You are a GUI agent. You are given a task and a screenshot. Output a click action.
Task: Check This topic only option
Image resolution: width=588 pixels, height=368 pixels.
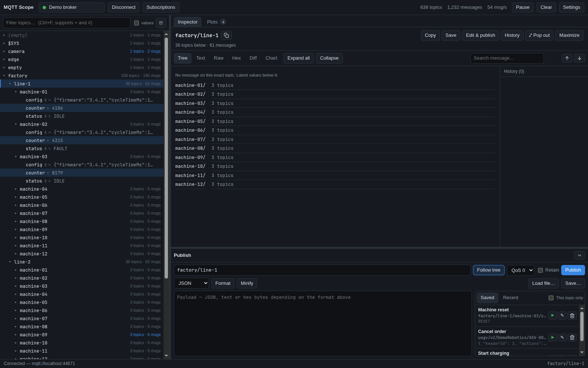pos(551,298)
